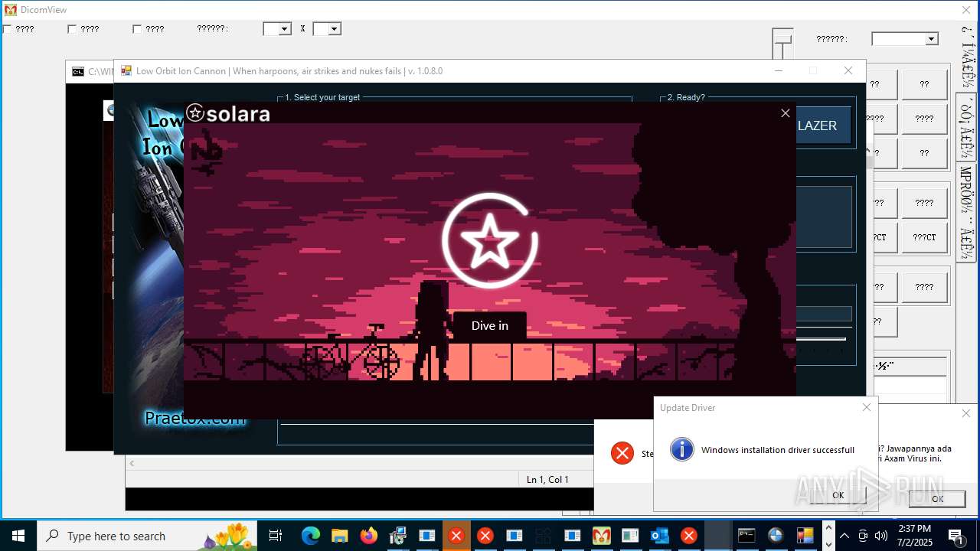Open the notification center
Screen dimensions: 980x551
tap(955, 536)
